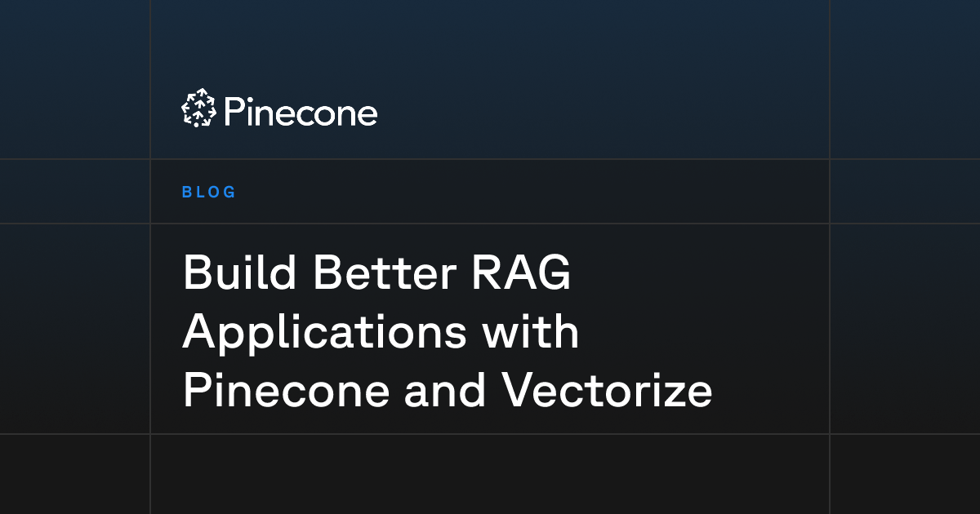Image resolution: width=980 pixels, height=514 pixels.
Task: Click "Pinecone" within the headline text
Action: [x=286, y=392]
